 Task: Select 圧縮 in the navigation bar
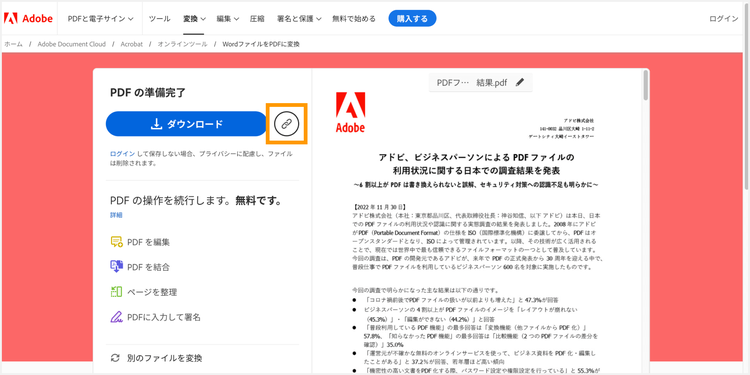click(x=257, y=19)
